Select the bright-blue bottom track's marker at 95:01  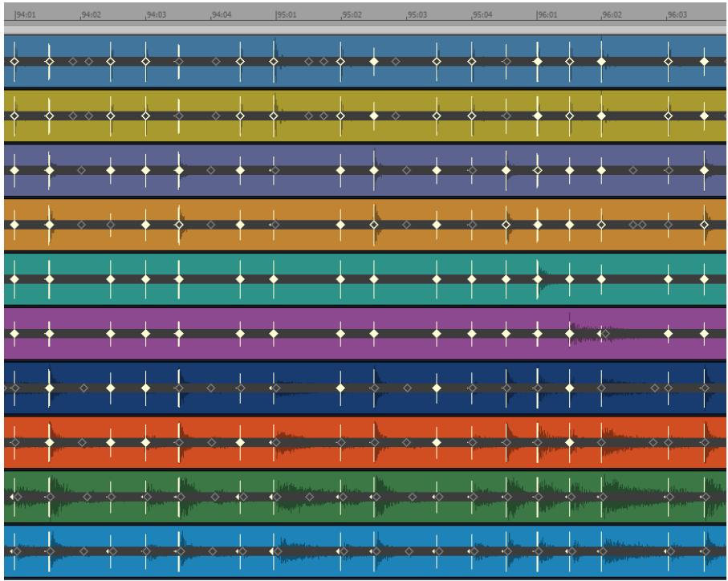(x=276, y=552)
